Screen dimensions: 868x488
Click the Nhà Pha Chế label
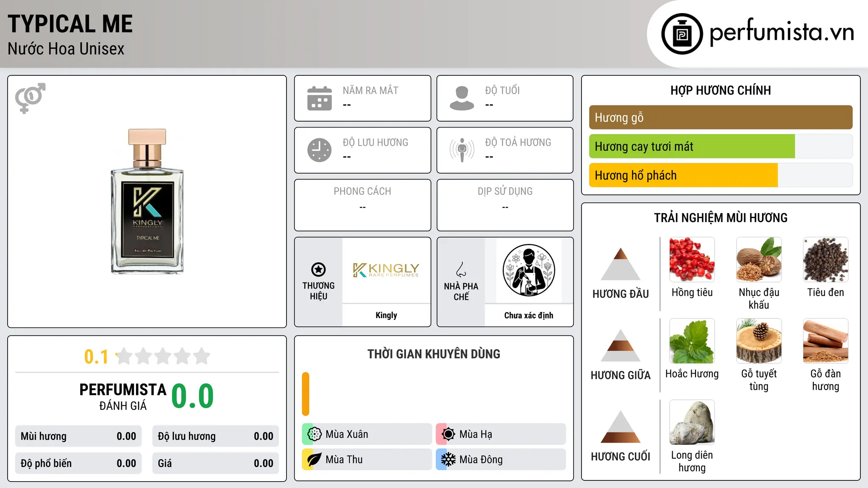[461, 291]
